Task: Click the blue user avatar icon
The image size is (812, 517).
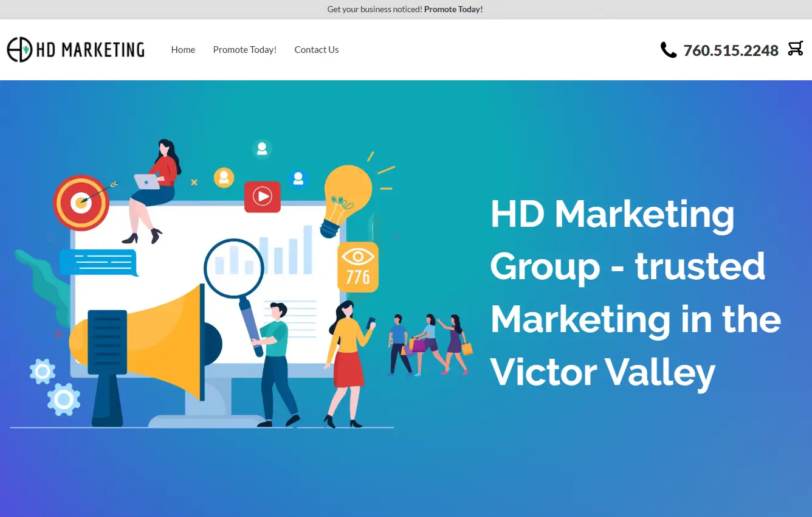Action: pos(298,178)
